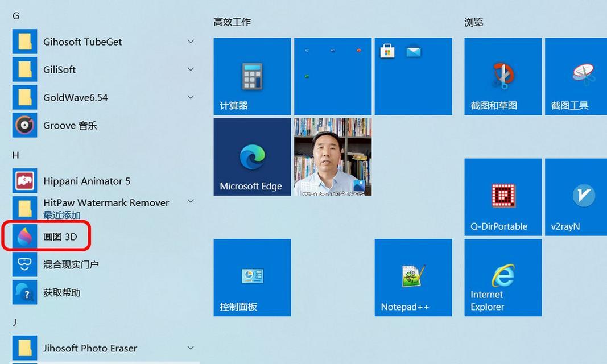Screen dimensions: 607x364
Task: Open the Mail envelope icon in the tile folder
Action: (x=414, y=51)
